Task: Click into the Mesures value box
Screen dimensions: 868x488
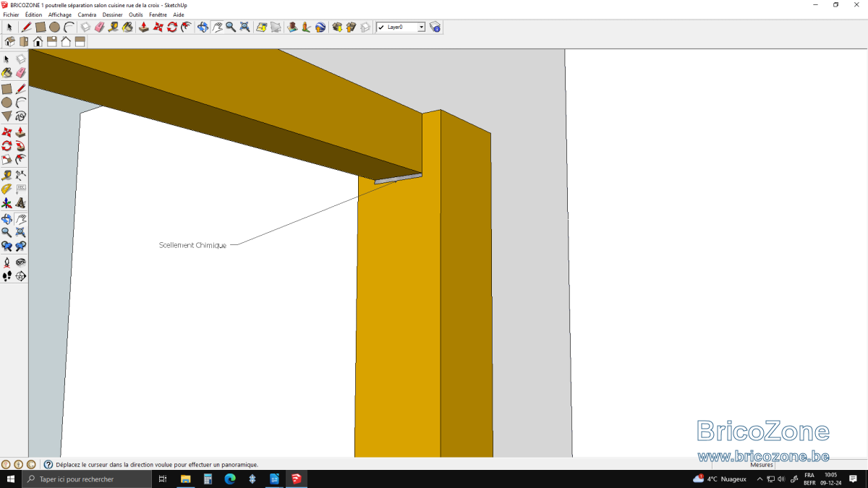Action: point(820,465)
